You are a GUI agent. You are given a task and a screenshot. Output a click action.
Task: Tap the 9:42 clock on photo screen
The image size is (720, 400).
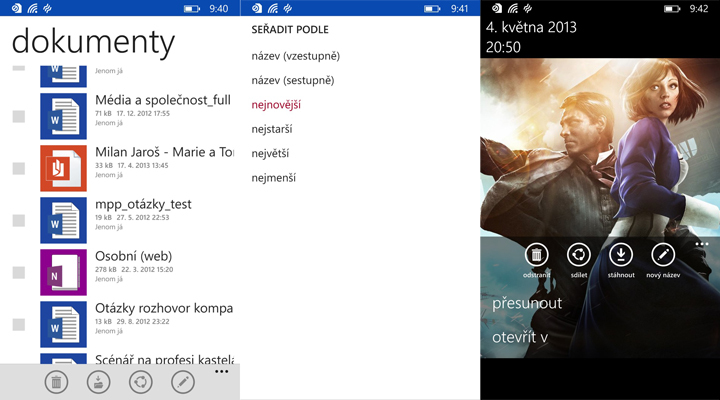click(x=698, y=9)
